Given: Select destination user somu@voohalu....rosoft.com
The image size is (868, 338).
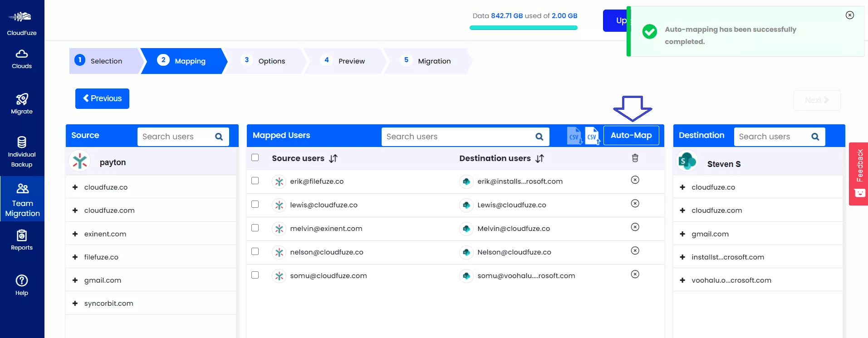Looking at the screenshot, I should point(526,276).
